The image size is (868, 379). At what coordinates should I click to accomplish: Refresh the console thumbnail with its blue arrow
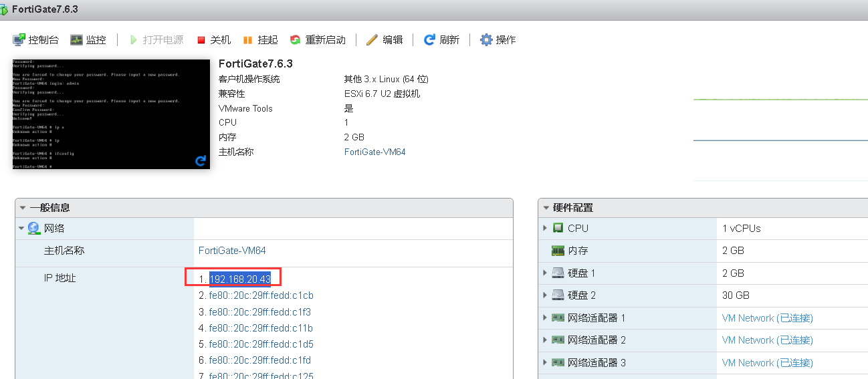tap(200, 161)
